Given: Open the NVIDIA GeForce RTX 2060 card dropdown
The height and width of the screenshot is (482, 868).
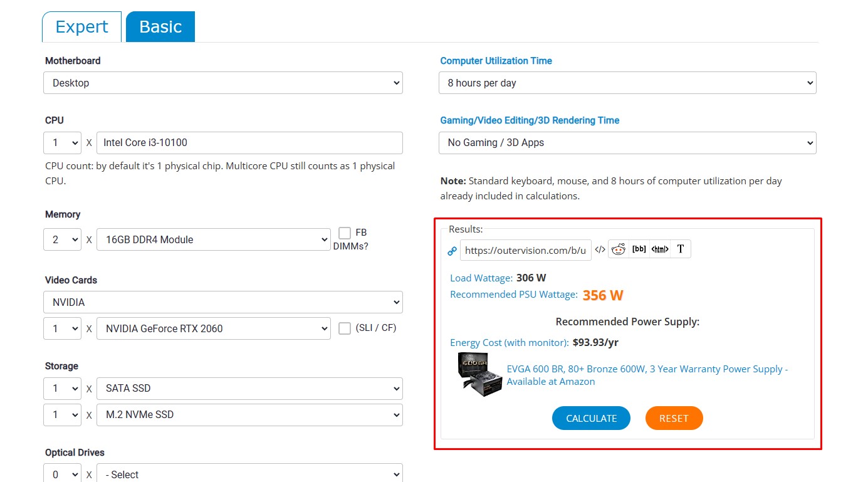Looking at the screenshot, I should (213, 328).
